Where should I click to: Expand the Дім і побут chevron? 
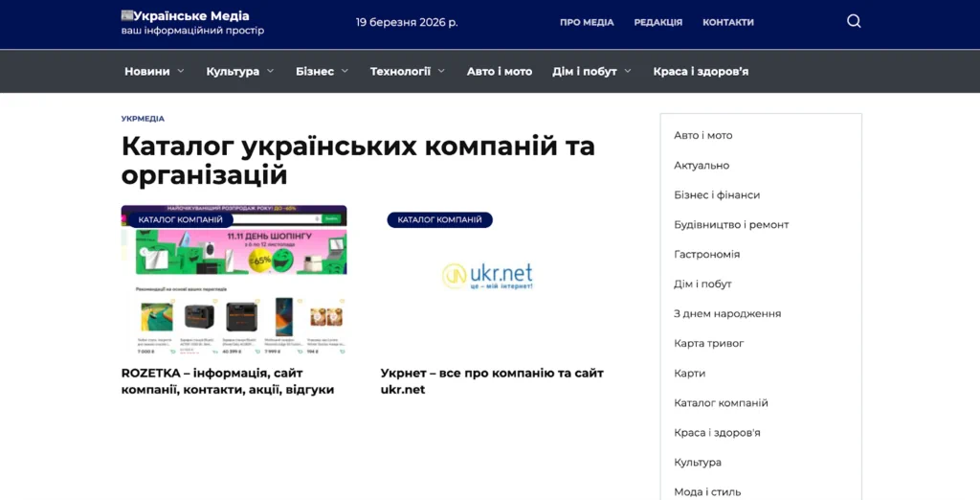pos(628,71)
